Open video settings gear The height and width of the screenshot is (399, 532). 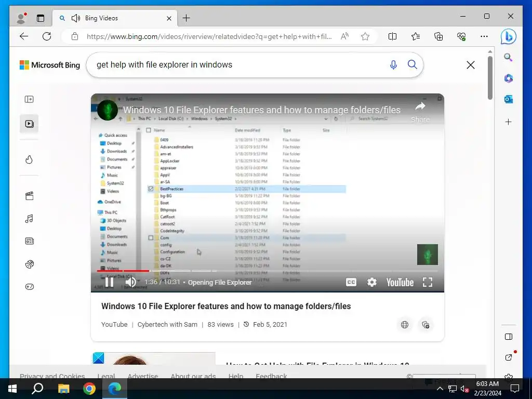[372, 282]
